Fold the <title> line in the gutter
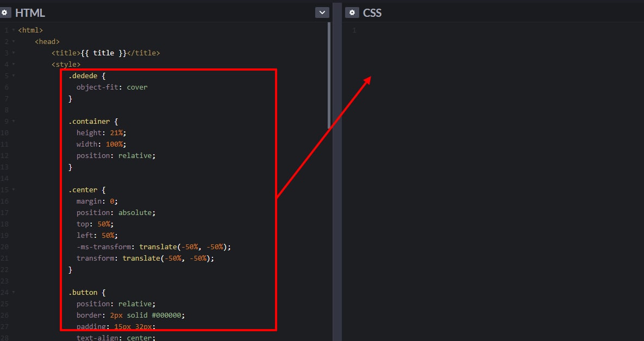This screenshot has width=644, height=341. pos(13,53)
